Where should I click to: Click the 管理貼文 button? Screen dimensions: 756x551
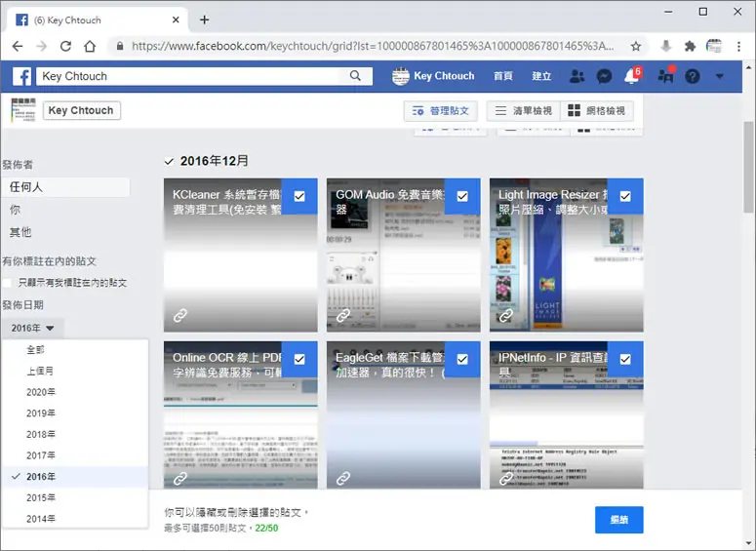click(x=441, y=111)
